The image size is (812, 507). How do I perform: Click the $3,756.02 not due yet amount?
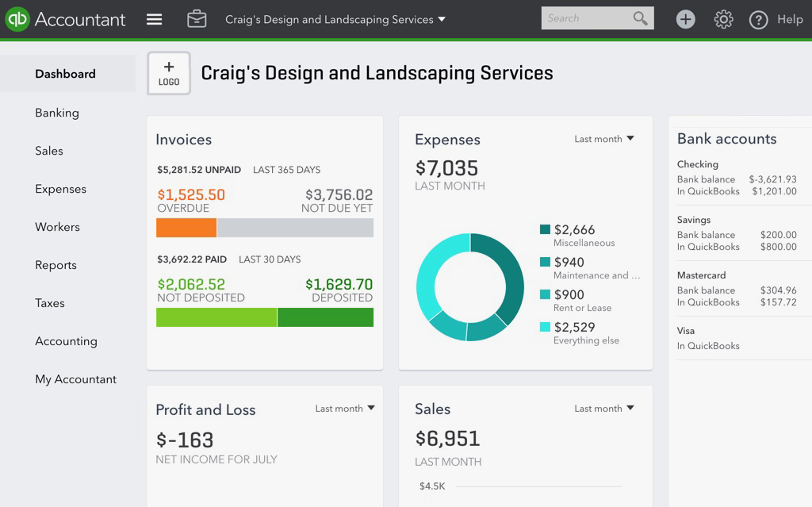339,195
